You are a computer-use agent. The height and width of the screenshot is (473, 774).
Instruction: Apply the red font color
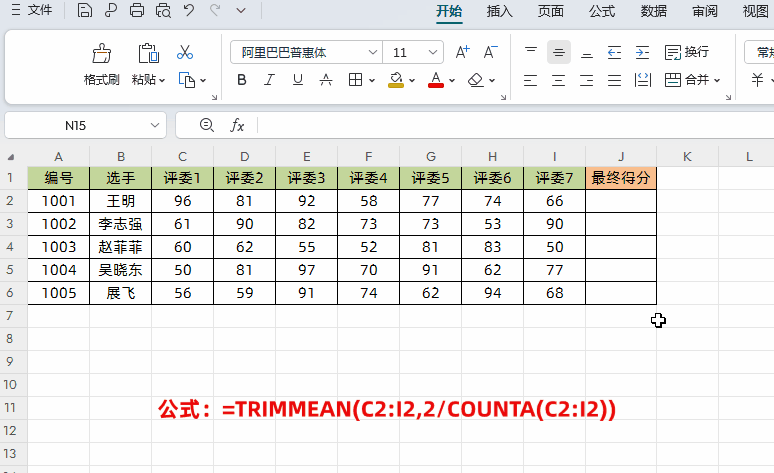(x=435, y=79)
